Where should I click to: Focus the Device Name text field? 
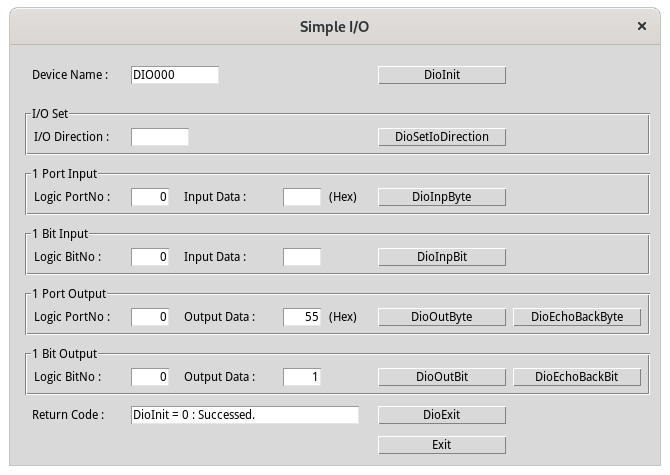174,75
